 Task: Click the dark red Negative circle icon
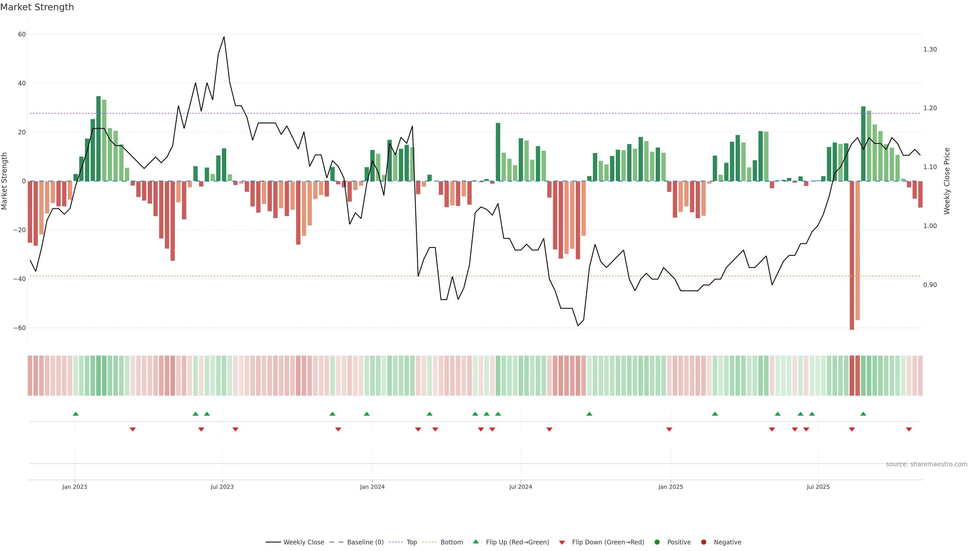(x=703, y=542)
